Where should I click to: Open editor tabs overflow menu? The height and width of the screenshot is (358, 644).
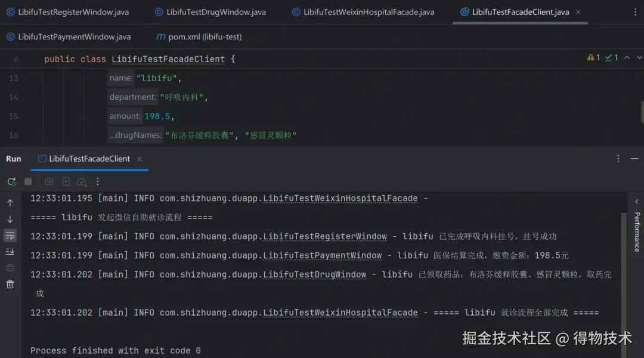(x=635, y=12)
